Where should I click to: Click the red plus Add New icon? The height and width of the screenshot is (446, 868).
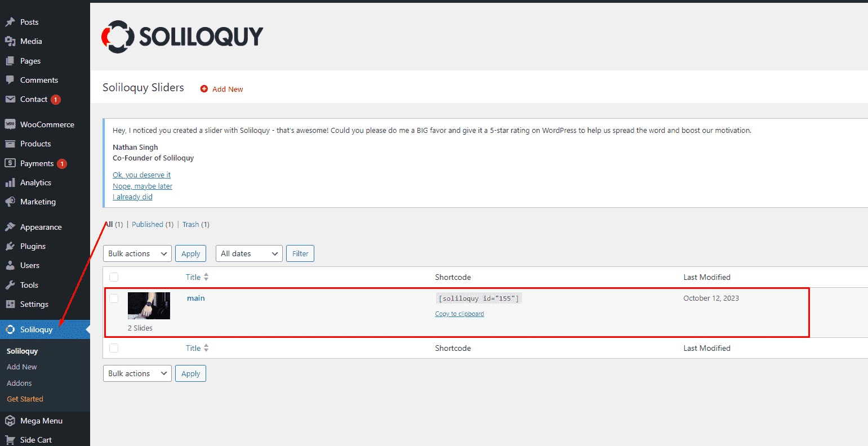point(204,89)
